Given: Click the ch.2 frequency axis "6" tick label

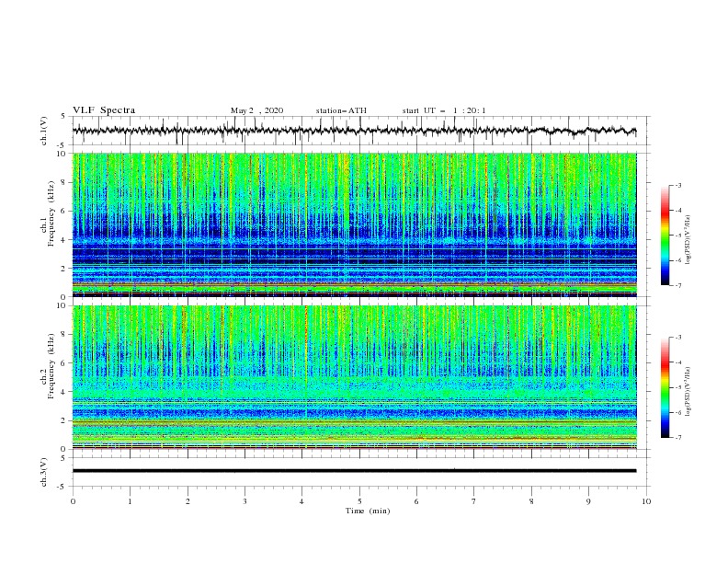Looking at the screenshot, I should click(x=64, y=363).
